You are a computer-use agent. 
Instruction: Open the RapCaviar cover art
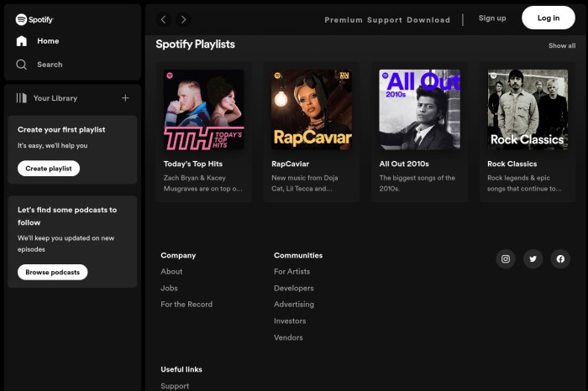tap(312, 110)
